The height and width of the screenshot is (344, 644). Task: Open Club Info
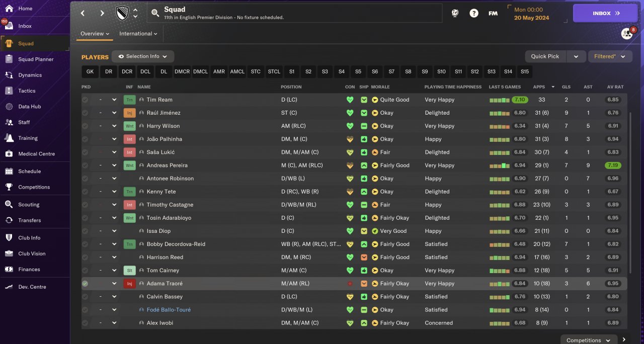(29, 238)
